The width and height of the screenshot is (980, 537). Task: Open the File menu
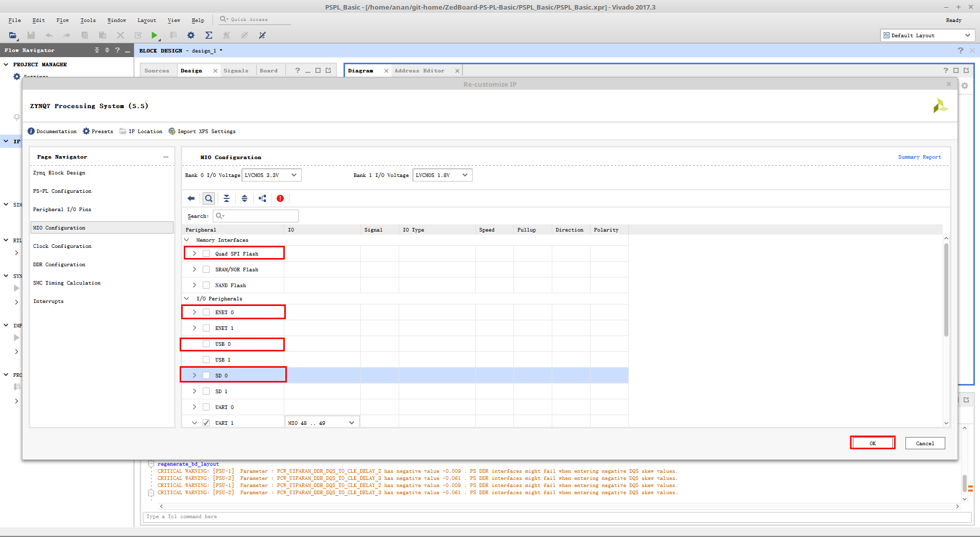click(x=15, y=20)
